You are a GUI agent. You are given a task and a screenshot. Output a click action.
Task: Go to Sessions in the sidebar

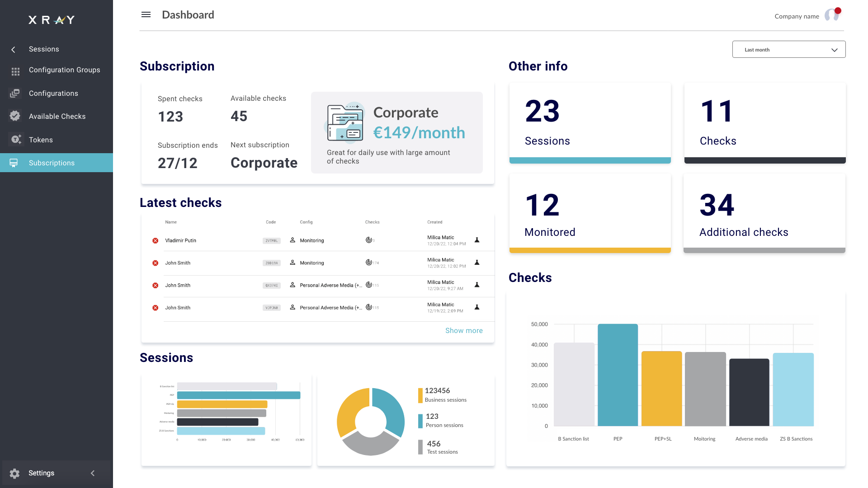[x=43, y=49]
